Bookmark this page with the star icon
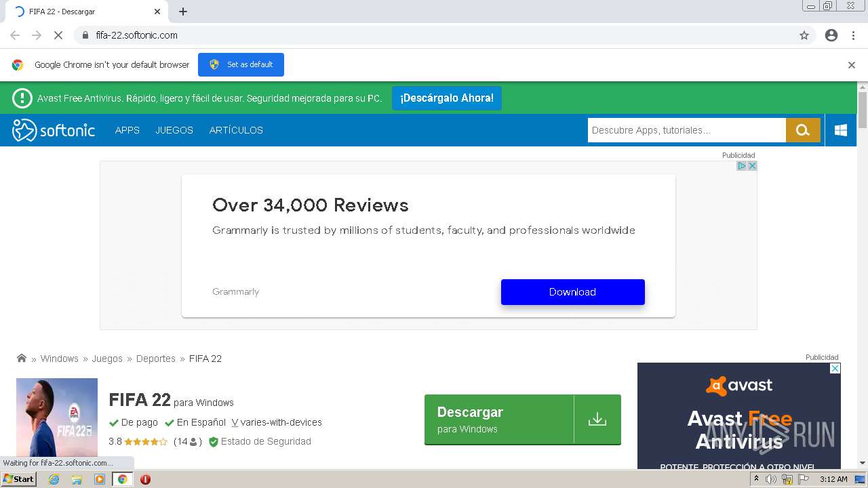The height and width of the screenshot is (488, 868). point(804,35)
